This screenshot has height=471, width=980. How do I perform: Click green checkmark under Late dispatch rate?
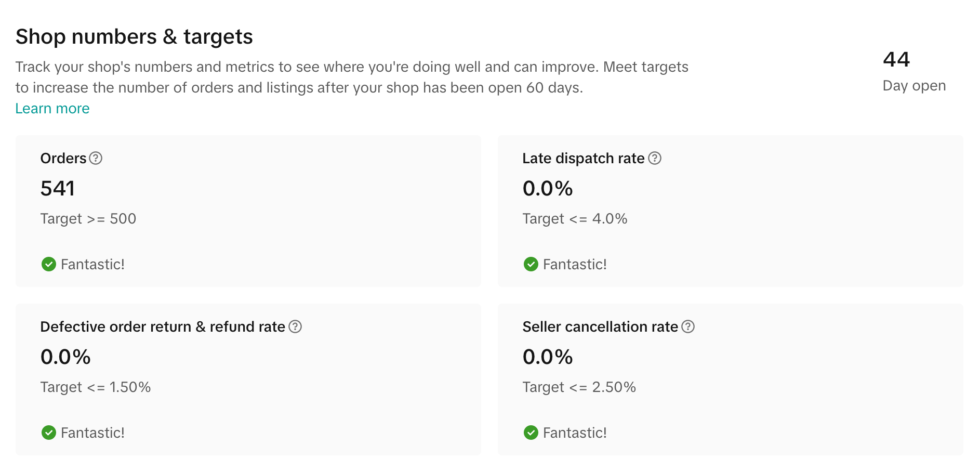click(531, 264)
